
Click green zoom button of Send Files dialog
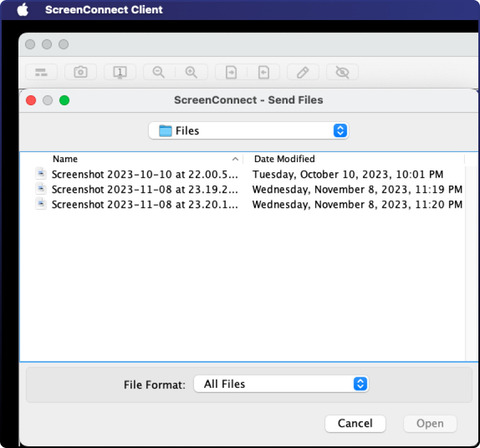click(64, 100)
